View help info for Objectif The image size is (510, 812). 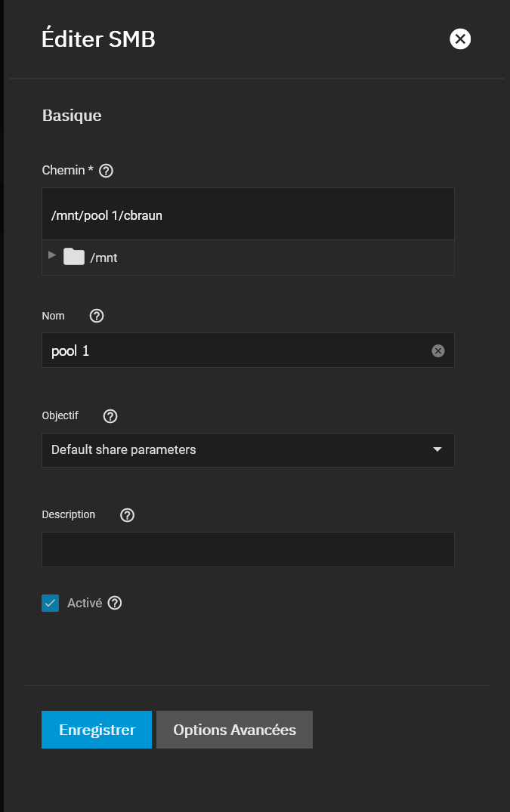pyautogui.click(x=110, y=416)
